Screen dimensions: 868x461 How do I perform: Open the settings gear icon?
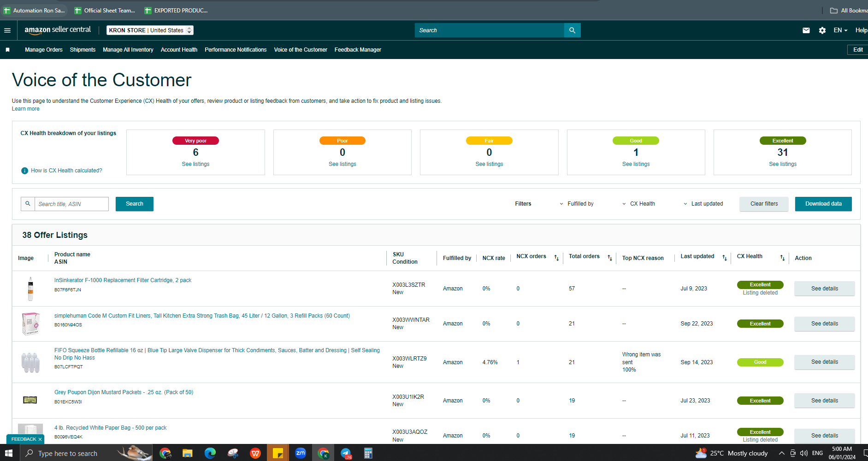(x=822, y=30)
